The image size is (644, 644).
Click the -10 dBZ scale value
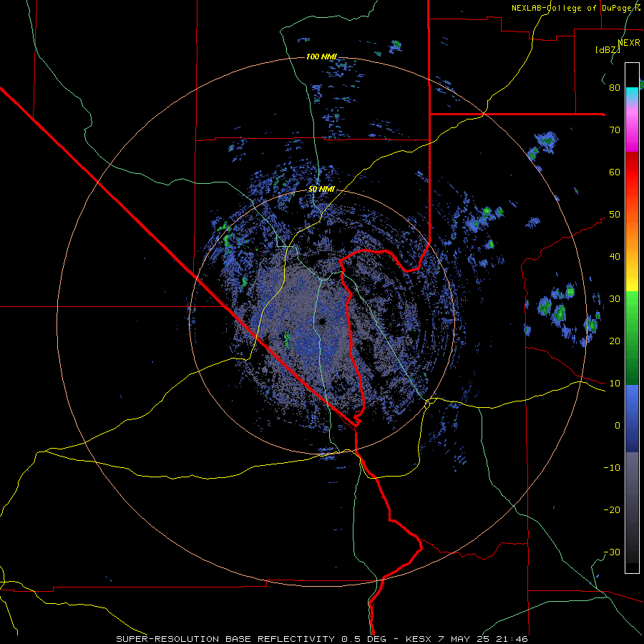click(612, 468)
